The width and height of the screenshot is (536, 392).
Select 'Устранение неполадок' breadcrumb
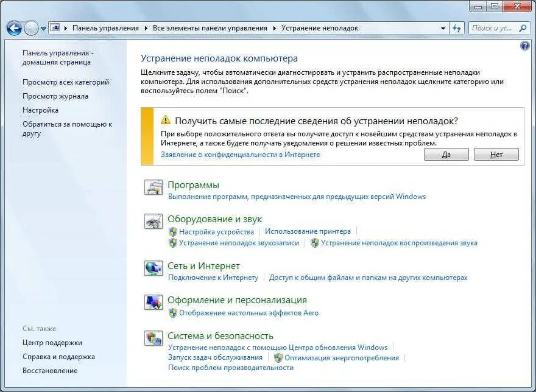(320, 29)
